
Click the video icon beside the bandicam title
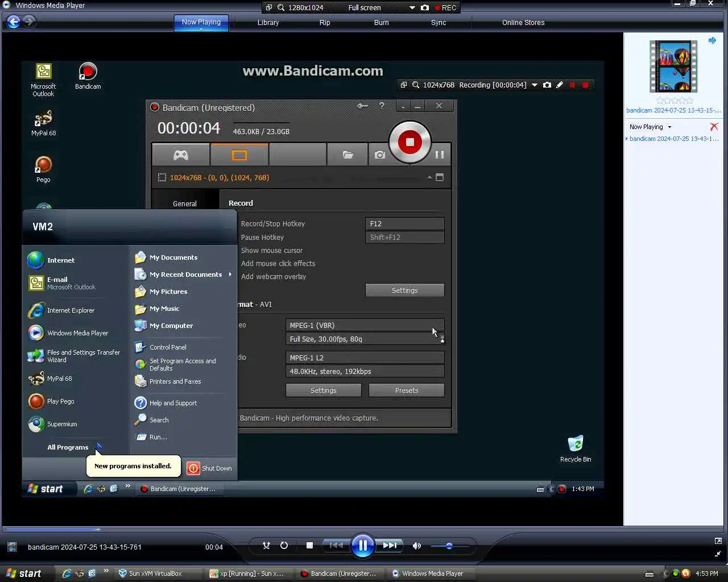coord(12,547)
